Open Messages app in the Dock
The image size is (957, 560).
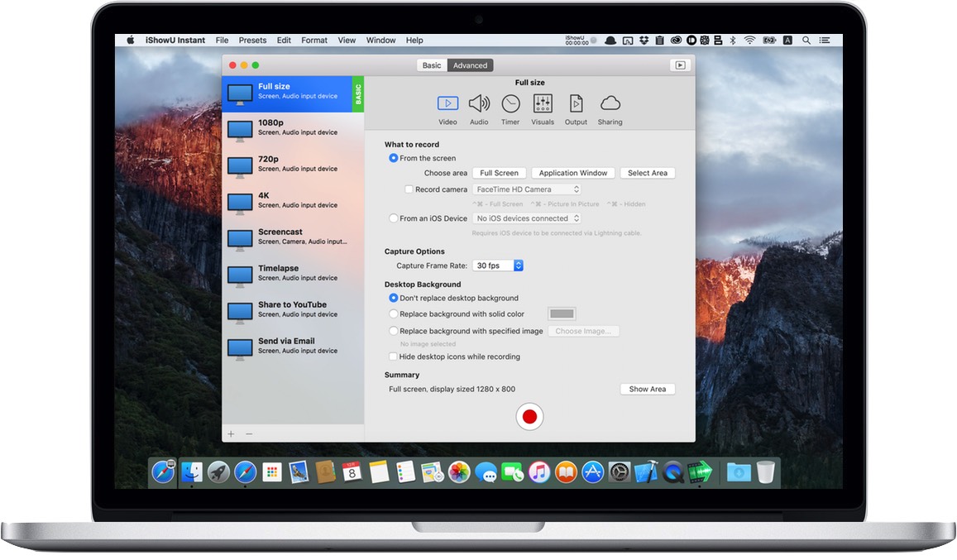(486, 472)
